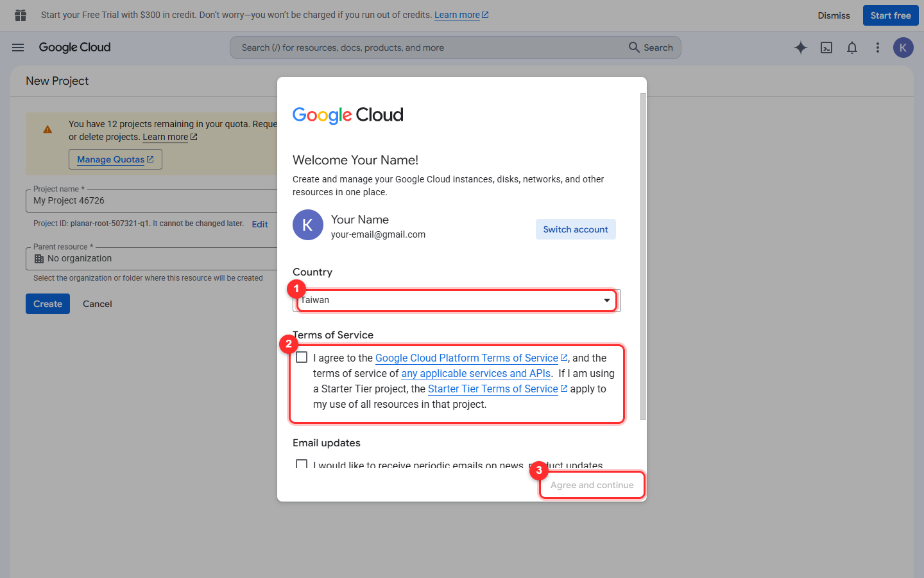The height and width of the screenshot is (578, 924).
Task: Click the dialog's vertical scrollbar
Action: [x=643, y=257]
